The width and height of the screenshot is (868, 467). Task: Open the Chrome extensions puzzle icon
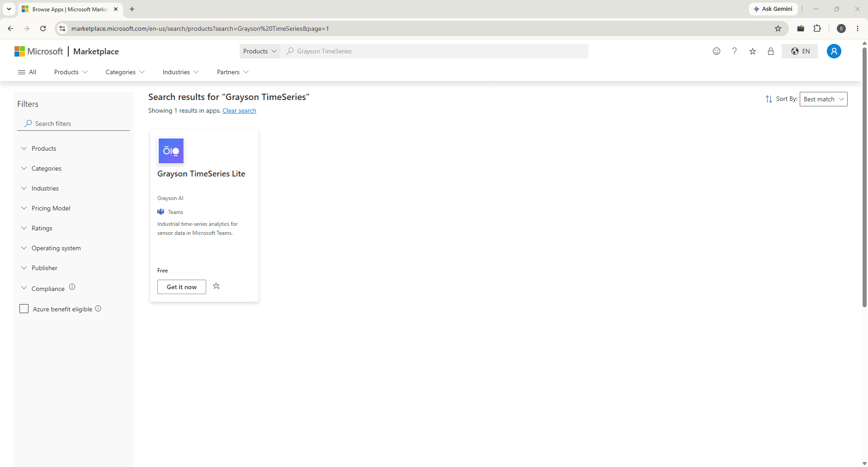click(817, 29)
